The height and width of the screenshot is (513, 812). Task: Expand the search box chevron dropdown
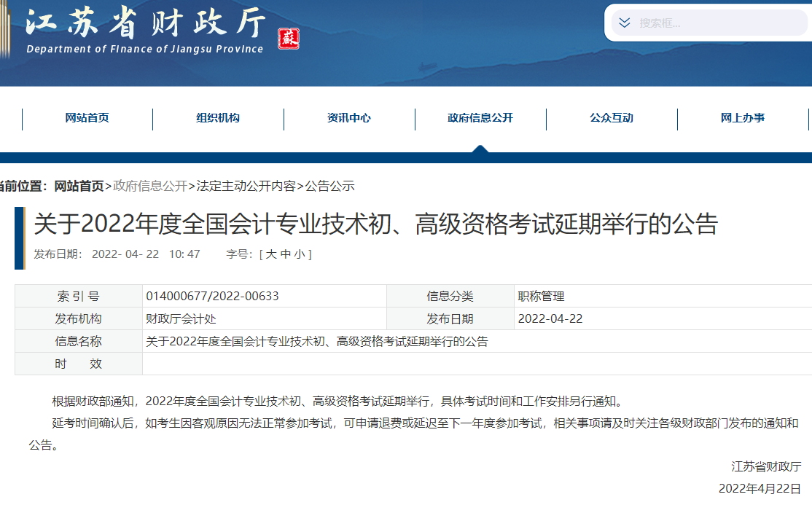coord(624,23)
